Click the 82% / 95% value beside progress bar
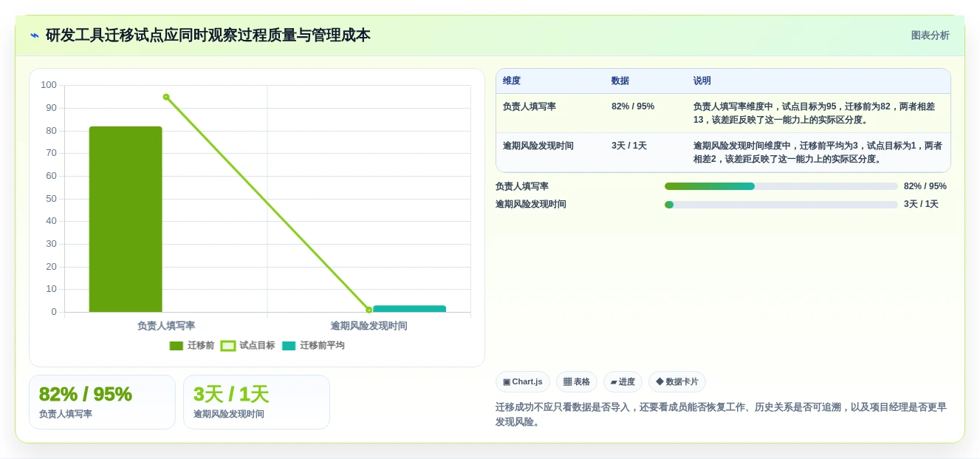 (925, 186)
